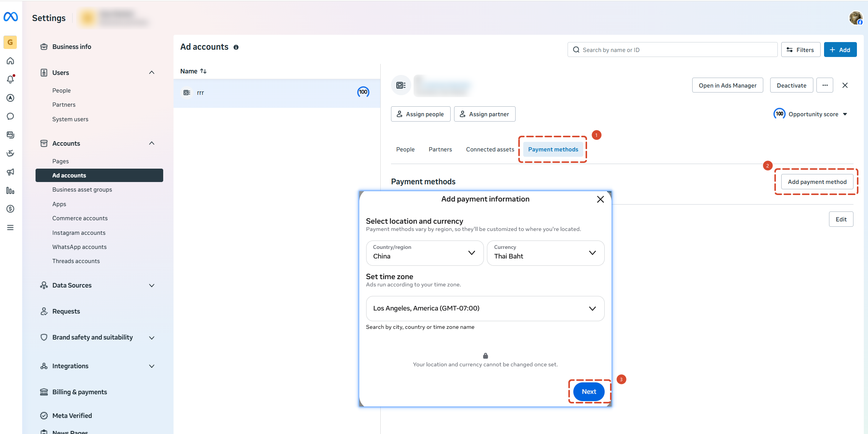Screen dimensions: 868x434
Task: Expand Brand safety and suitability
Action: coord(152,338)
